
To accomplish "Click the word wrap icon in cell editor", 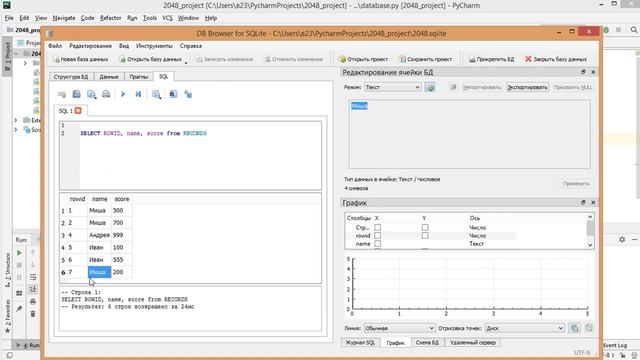I will point(453,87).
